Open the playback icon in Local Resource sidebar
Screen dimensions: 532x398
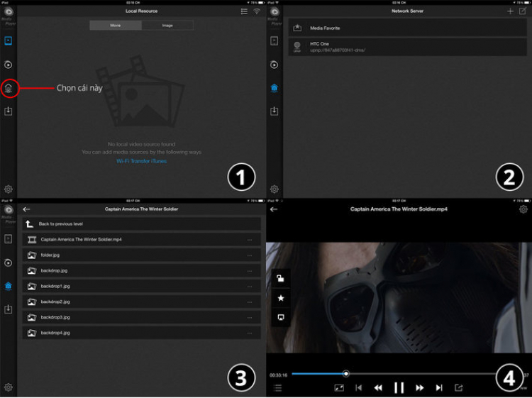8,65
